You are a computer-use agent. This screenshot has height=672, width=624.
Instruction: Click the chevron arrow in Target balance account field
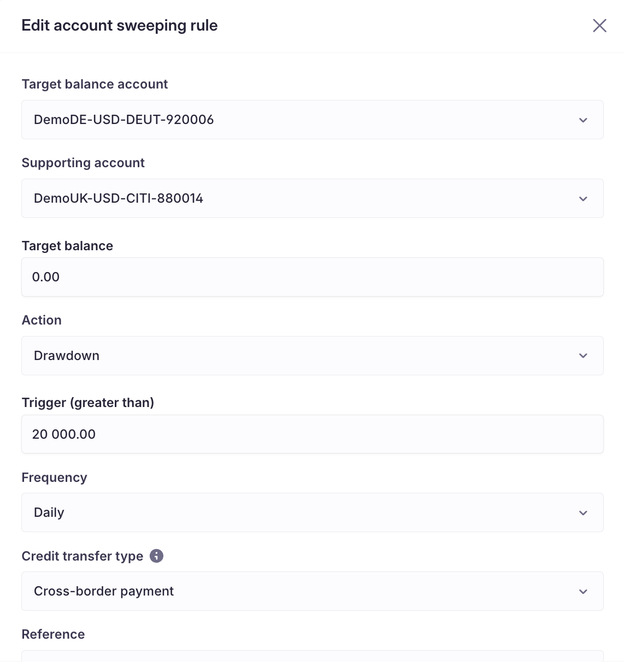[x=583, y=120]
